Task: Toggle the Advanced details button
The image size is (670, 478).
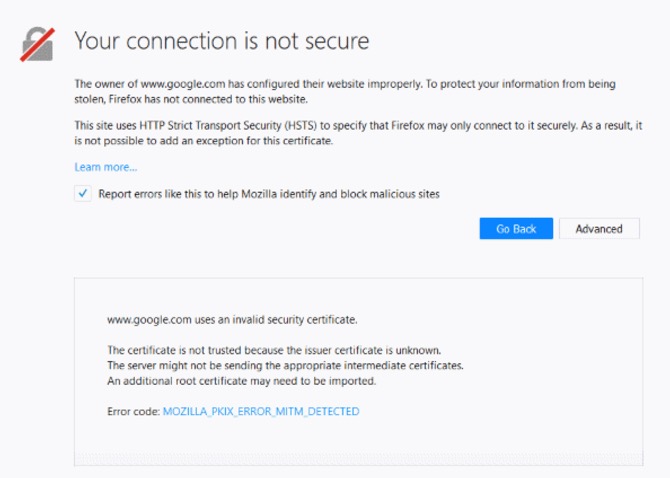Action: point(599,229)
